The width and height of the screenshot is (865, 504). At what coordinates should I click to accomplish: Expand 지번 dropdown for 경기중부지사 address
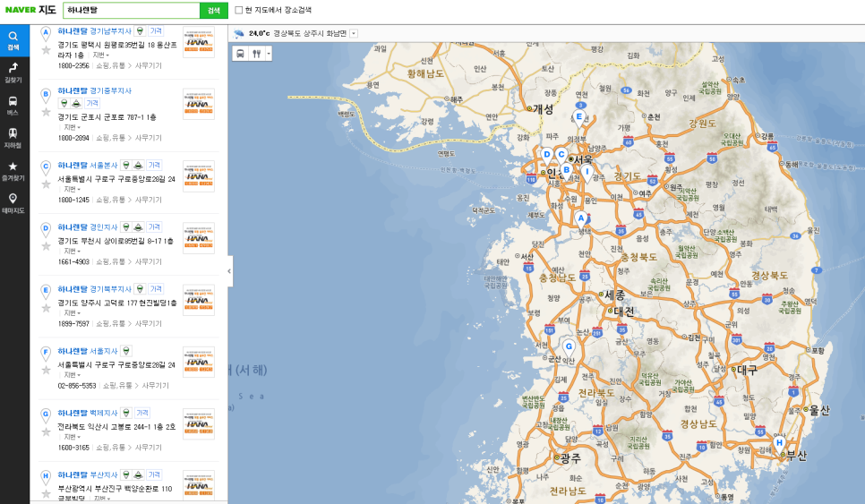72,127
